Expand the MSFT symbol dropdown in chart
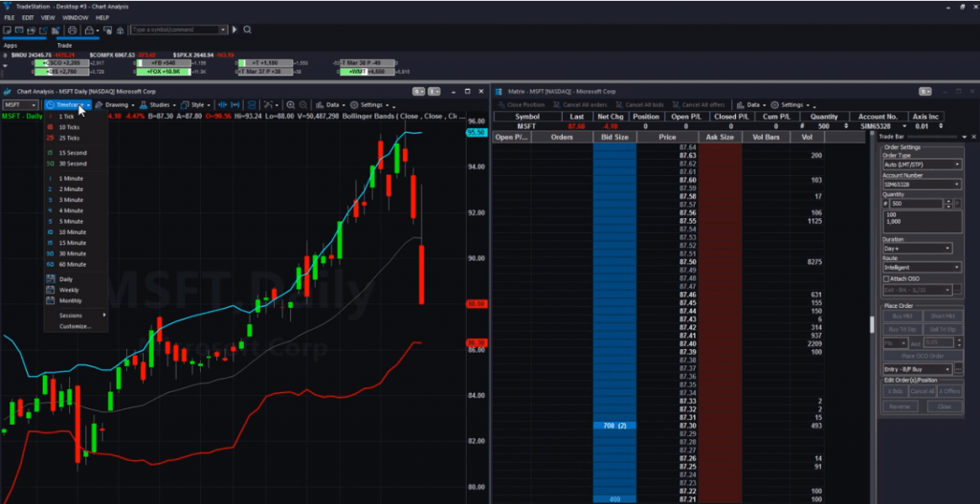The image size is (980, 504). (34, 105)
